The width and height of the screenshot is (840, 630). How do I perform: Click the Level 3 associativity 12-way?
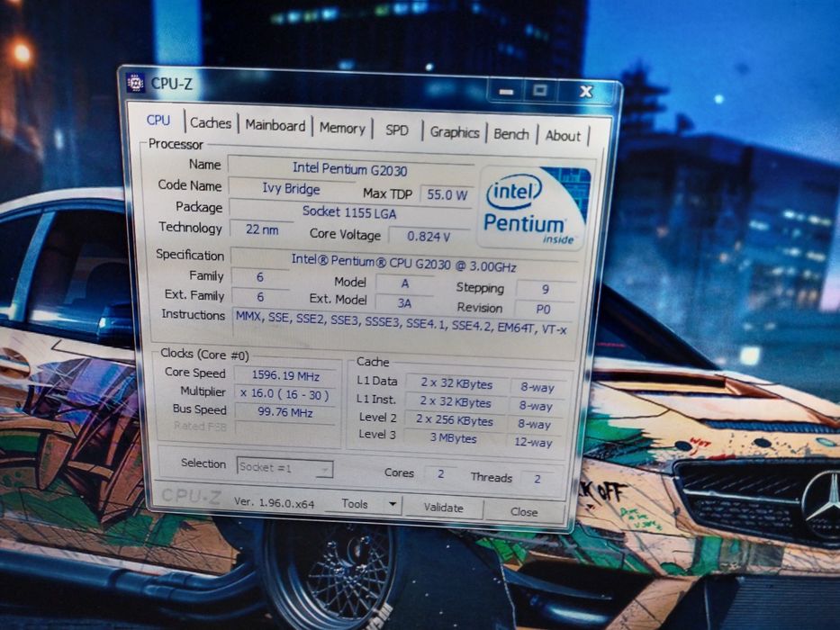(533, 443)
